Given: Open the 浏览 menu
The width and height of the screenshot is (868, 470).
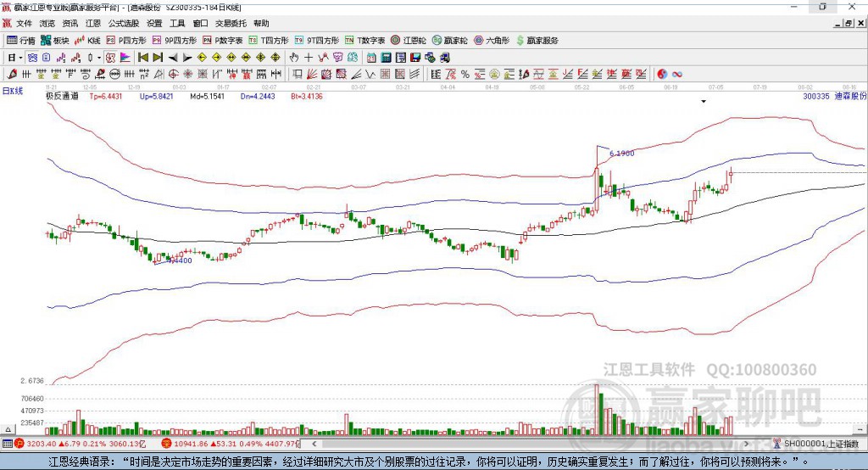Looking at the screenshot, I should [x=47, y=23].
